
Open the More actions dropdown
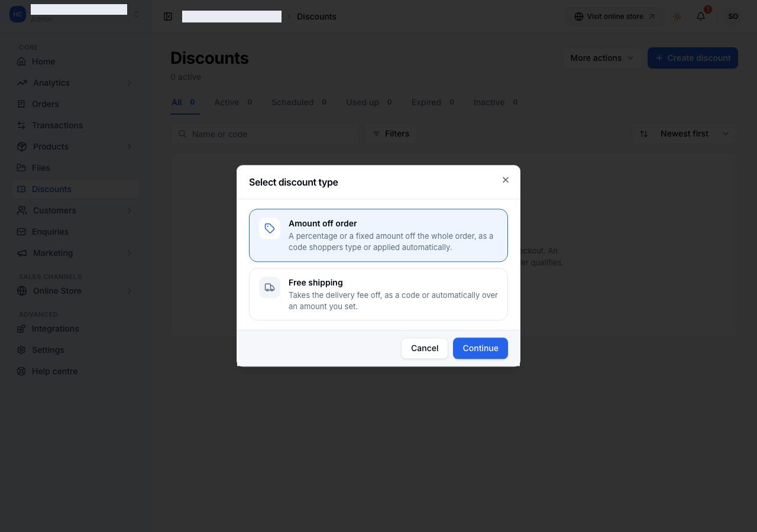602,58
